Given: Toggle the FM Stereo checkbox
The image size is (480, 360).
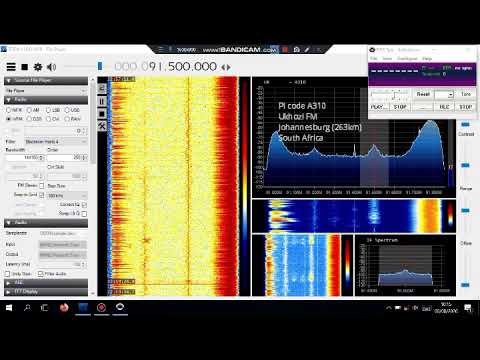Looking at the screenshot, I should click(42, 185).
